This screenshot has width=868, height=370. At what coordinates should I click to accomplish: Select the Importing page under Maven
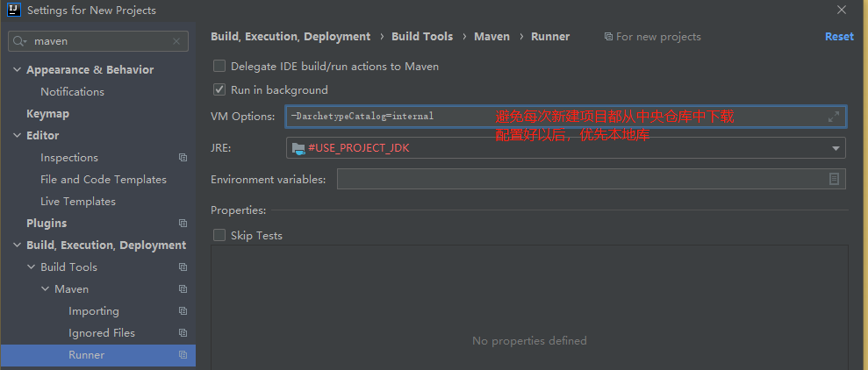[94, 311]
